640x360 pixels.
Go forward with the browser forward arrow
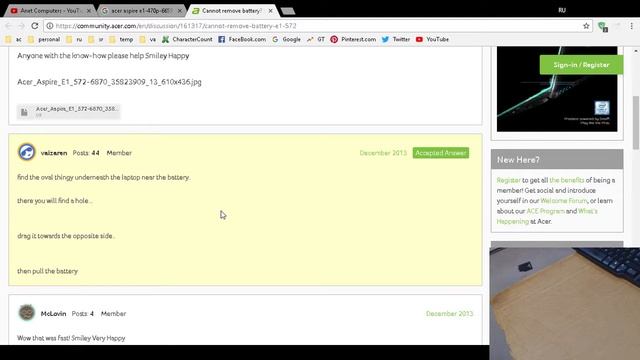[x=22, y=26]
